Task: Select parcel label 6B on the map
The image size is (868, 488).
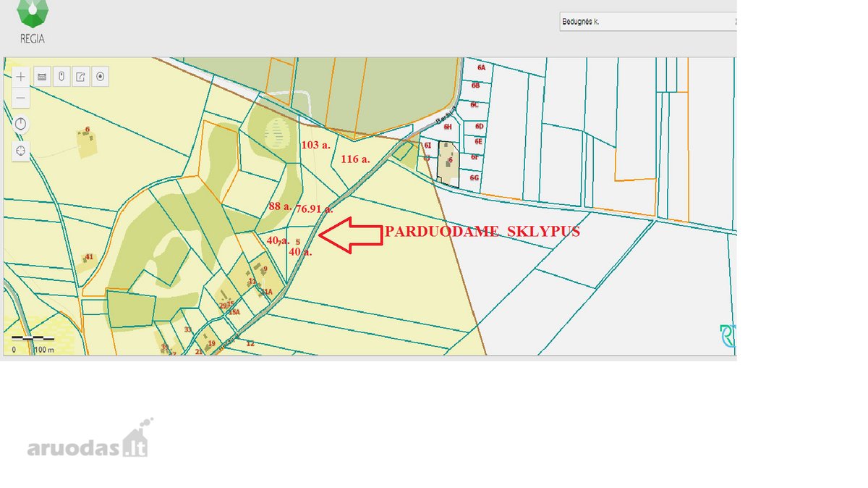Action: click(x=476, y=85)
